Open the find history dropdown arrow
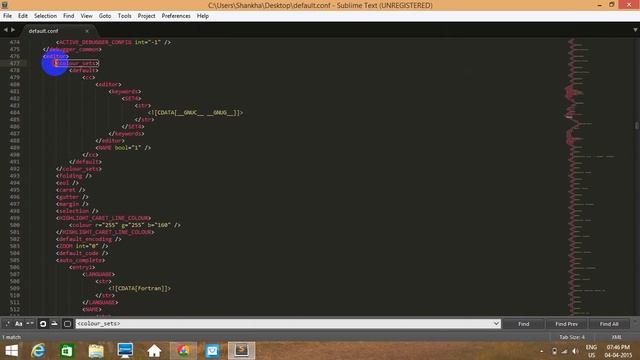640x360 pixels. coord(496,324)
